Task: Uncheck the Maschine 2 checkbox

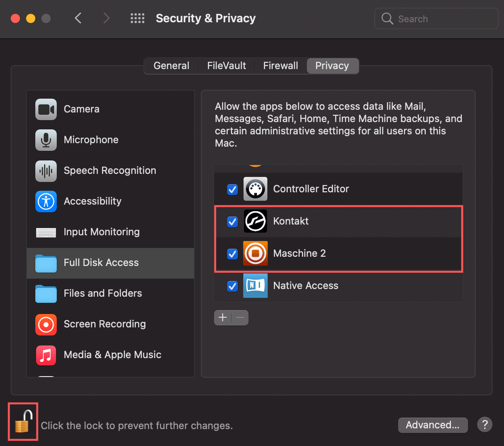Action: (232, 254)
